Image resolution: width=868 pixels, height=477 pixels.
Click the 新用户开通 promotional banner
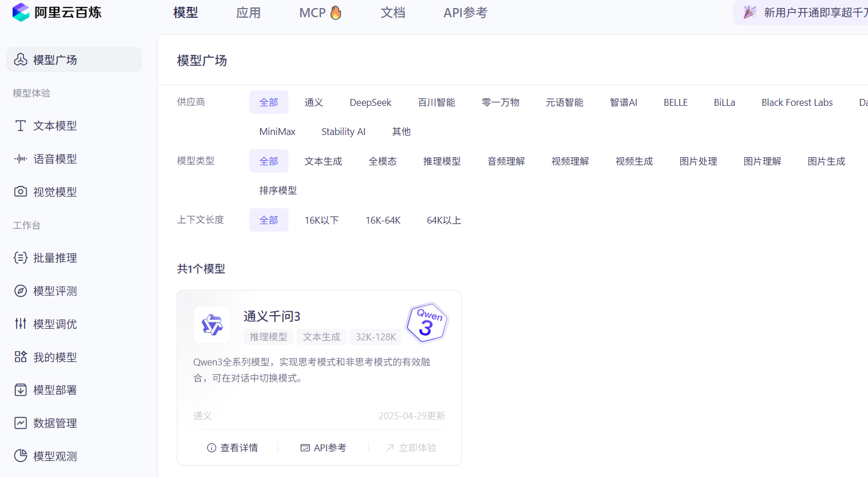pos(800,13)
